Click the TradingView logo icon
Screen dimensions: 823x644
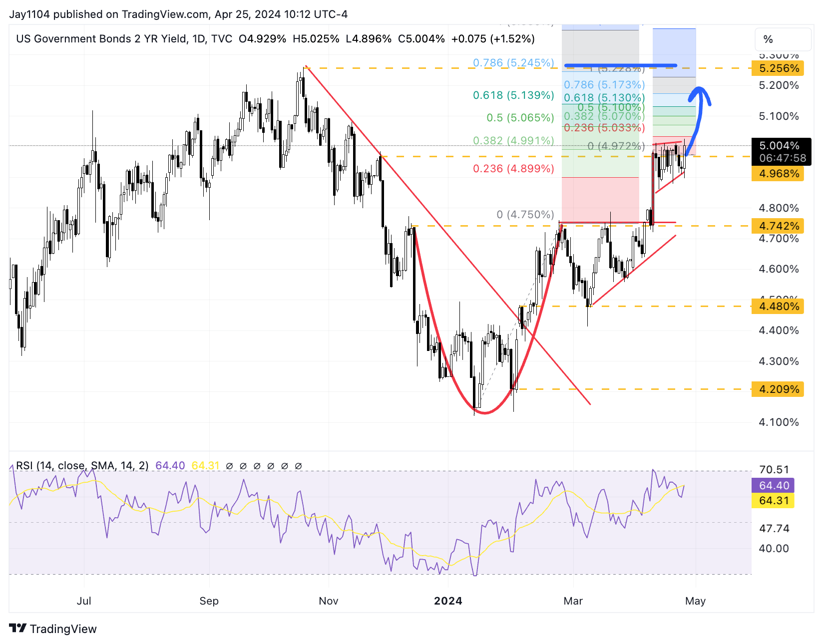17,628
